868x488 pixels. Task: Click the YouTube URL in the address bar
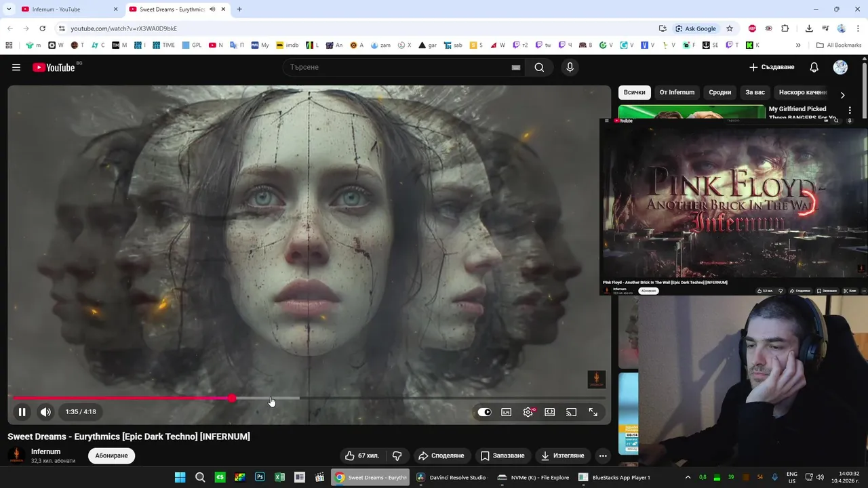pos(124,28)
